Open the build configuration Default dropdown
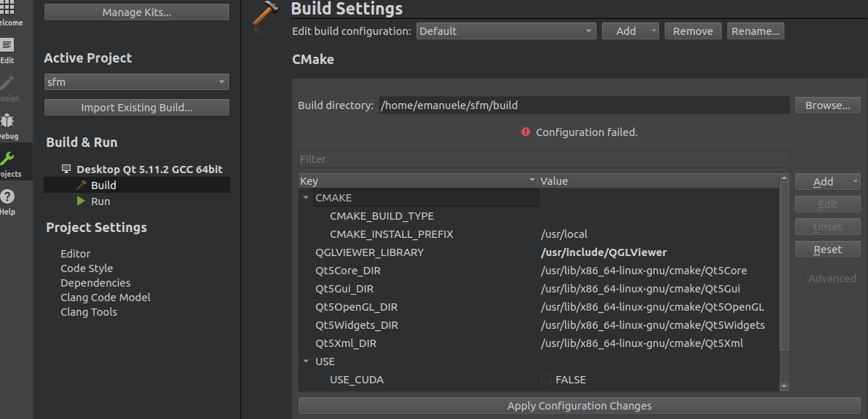The height and width of the screenshot is (419, 868). (x=507, y=31)
